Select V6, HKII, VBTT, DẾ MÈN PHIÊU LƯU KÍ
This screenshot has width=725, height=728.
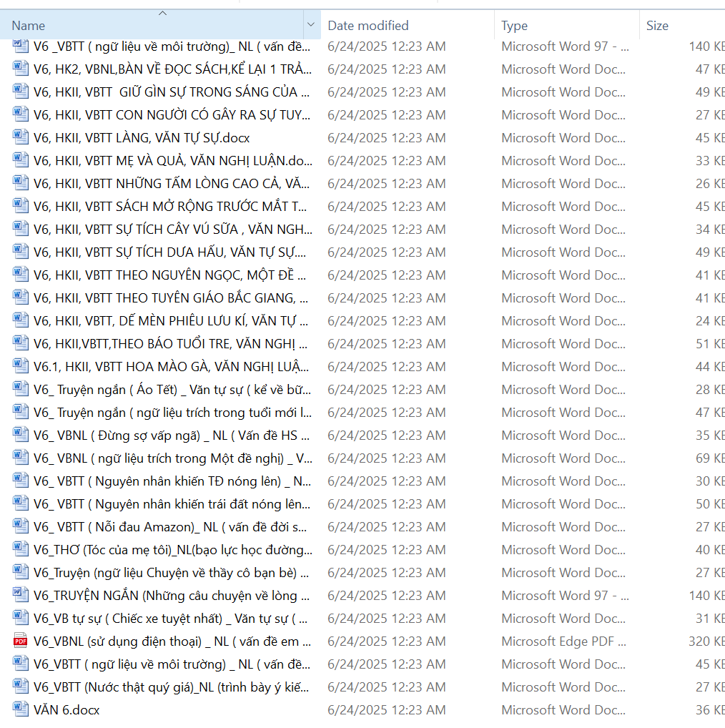pos(171,321)
